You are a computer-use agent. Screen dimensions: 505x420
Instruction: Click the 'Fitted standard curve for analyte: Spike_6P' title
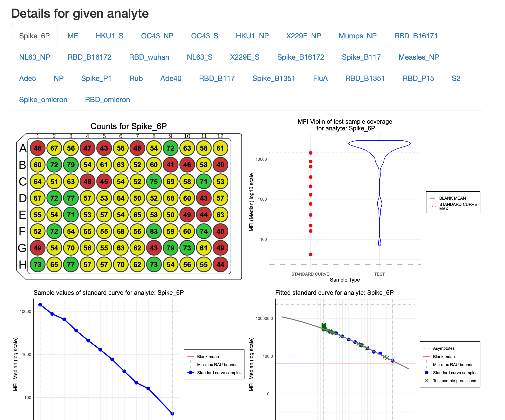pyautogui.click(x=334, y=293)
